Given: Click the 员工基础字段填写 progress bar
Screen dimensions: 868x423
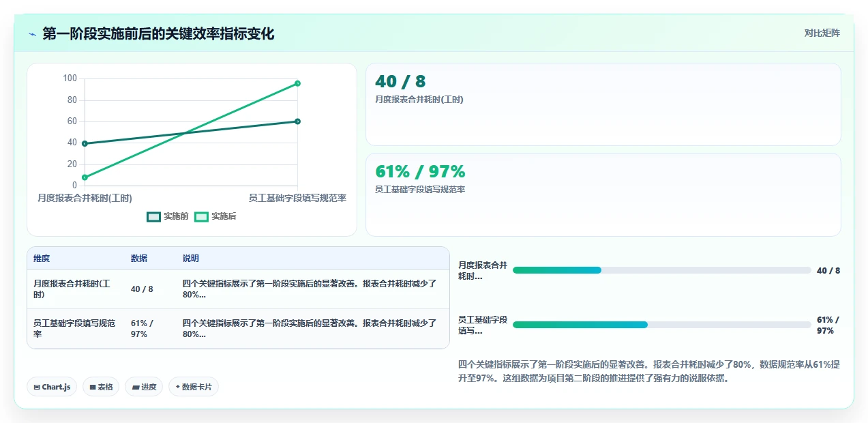Looking at the screenshot, I should 661,325.
